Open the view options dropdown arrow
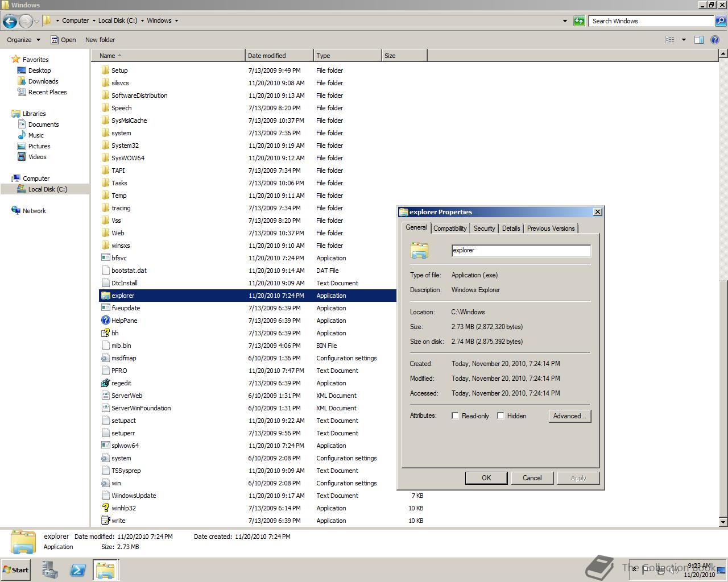 pyautogui.click(x=684, y=40)
